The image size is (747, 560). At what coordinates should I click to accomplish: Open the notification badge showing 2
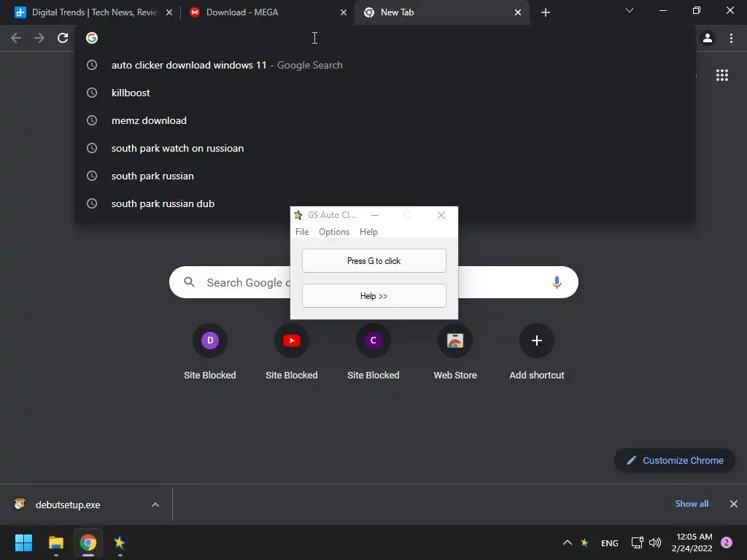point(727,542)
